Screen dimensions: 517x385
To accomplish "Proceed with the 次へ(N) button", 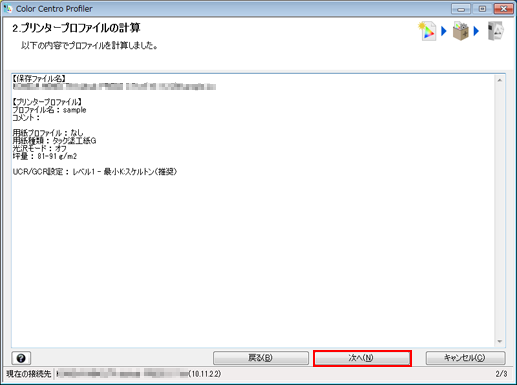I will tap(362, 358).
